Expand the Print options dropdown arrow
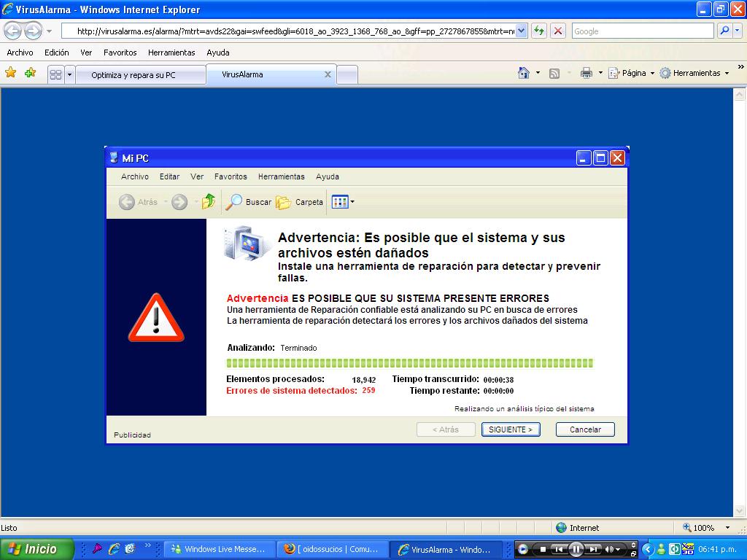 pos(600,73)
